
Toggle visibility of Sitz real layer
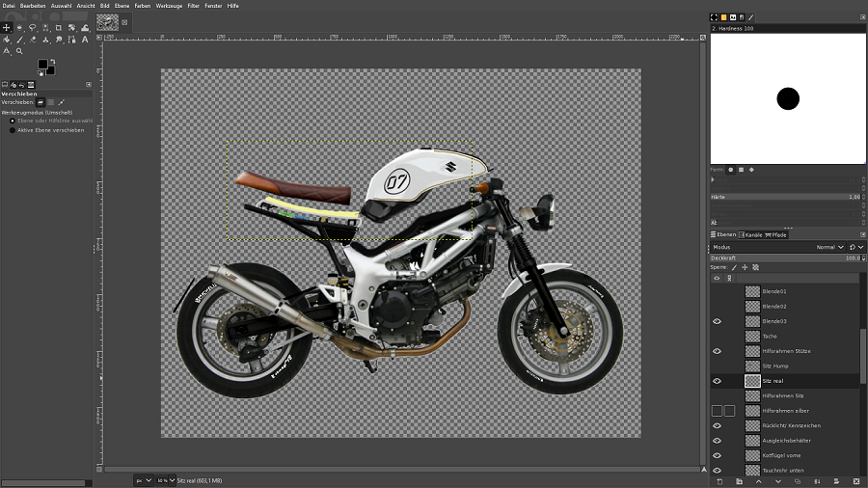[717, 381]
